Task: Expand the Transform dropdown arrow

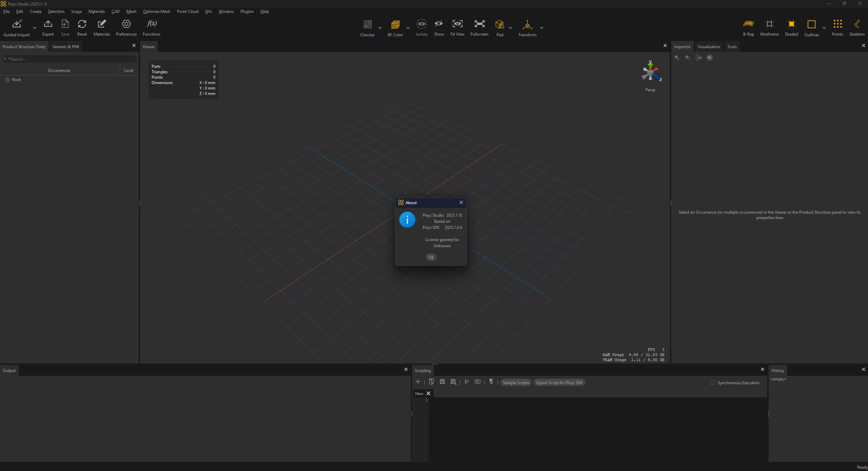Action: (541, 28)
